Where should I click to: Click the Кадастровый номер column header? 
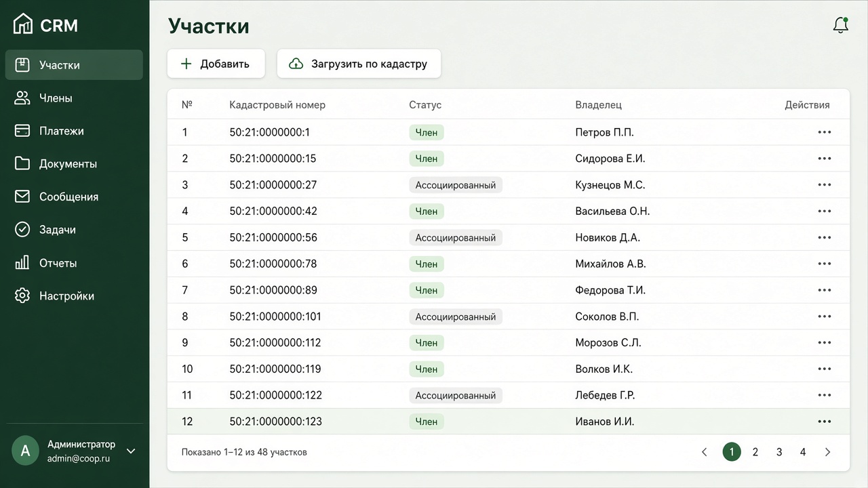pos(277,105)
